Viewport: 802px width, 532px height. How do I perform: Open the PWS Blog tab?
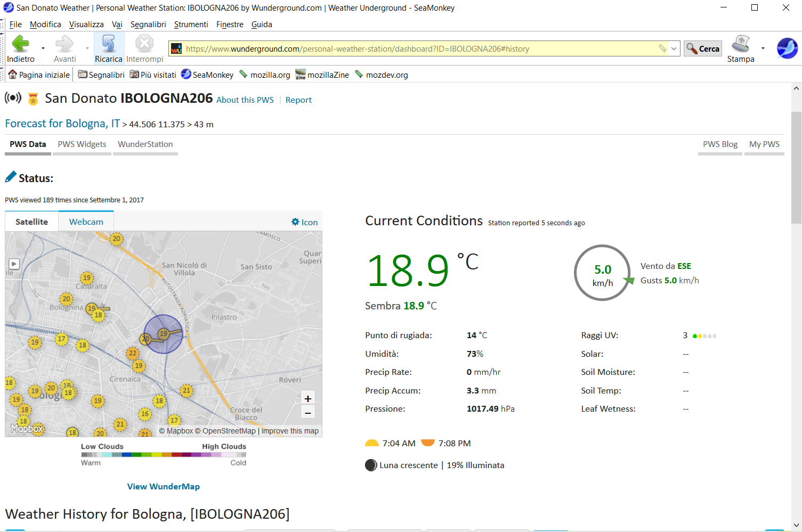click(x=720, y=144)
